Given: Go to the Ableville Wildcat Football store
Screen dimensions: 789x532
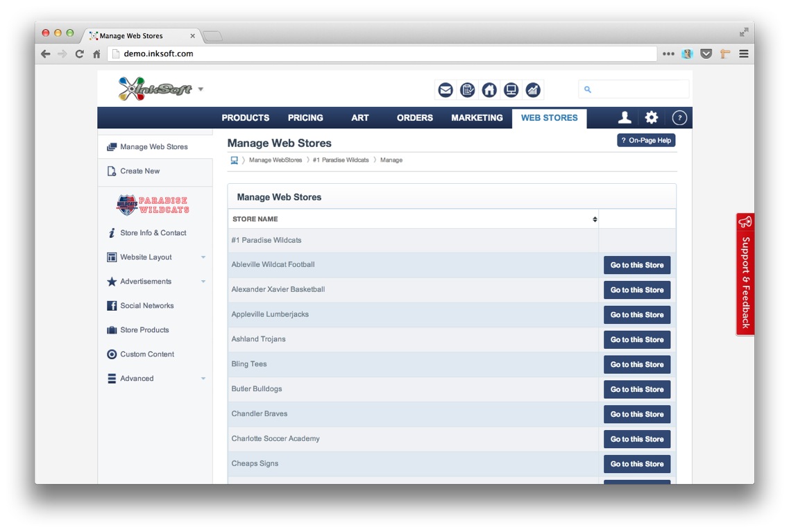Looking at the screenshot, I should (636, 265).
